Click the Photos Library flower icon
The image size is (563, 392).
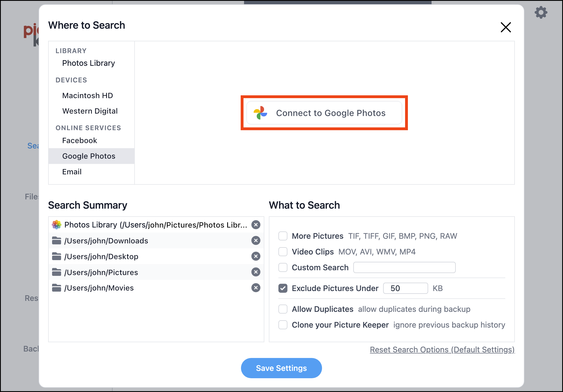pyautogui.click(x=57, y=225)
